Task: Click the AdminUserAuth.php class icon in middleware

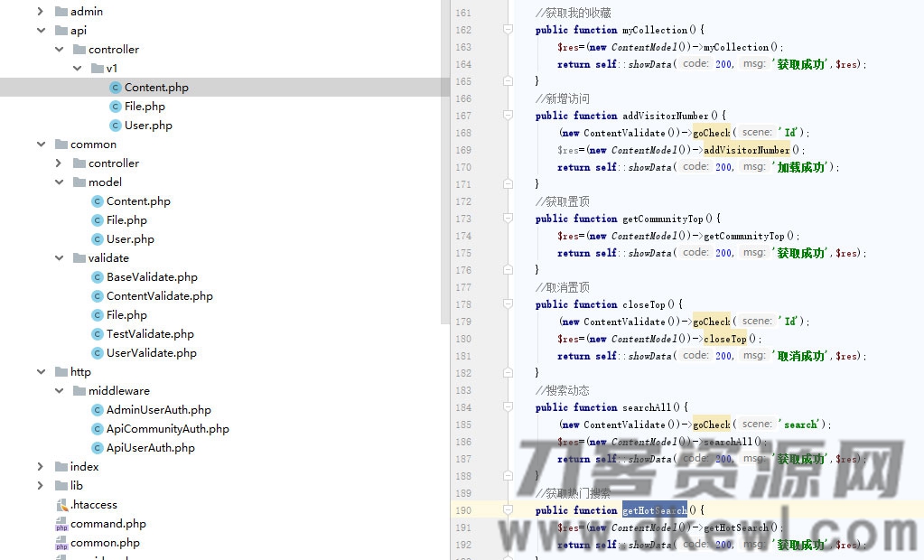Action: click(98, 409)
